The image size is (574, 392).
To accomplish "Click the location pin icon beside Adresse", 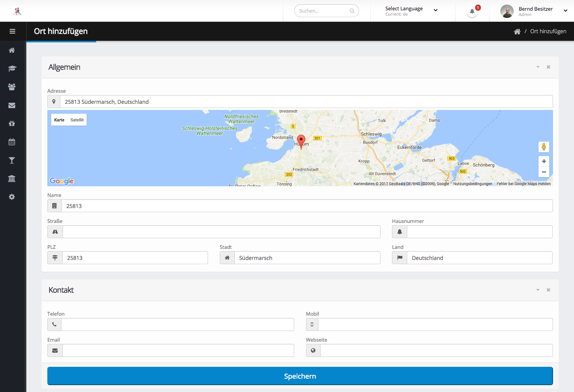I will tap(54, 102).
